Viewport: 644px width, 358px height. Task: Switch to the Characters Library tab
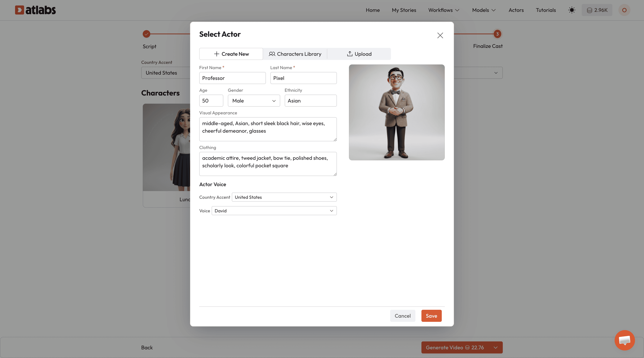[x=295, y=54]
